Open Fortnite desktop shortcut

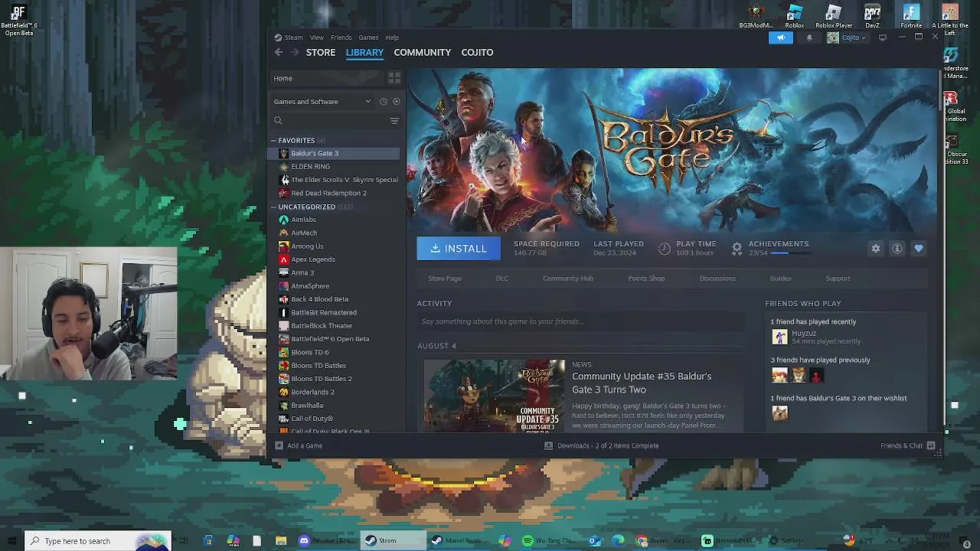[x=911, y=15]
